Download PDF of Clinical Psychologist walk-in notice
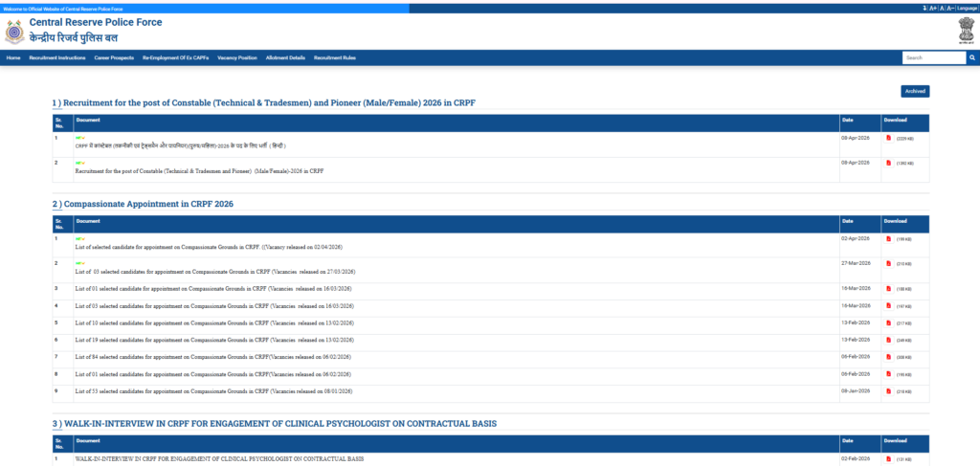Image resolution: width=980 pixels, height=466 pixels. (x=888, y=458)
